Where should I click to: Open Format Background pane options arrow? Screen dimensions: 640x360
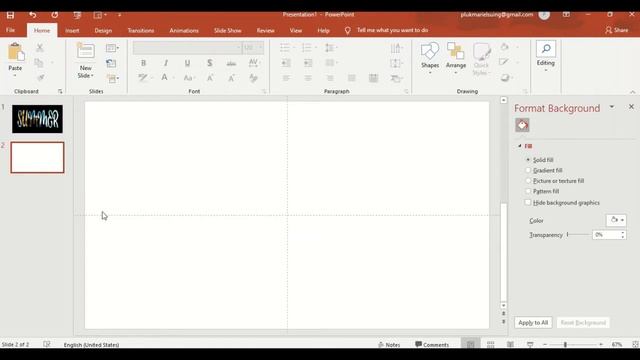612,107
